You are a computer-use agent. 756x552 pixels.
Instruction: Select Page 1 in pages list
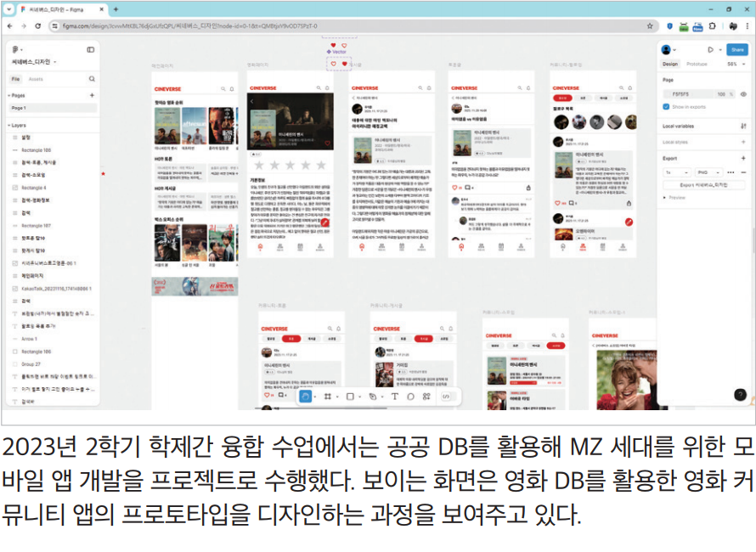pos(53,108)
